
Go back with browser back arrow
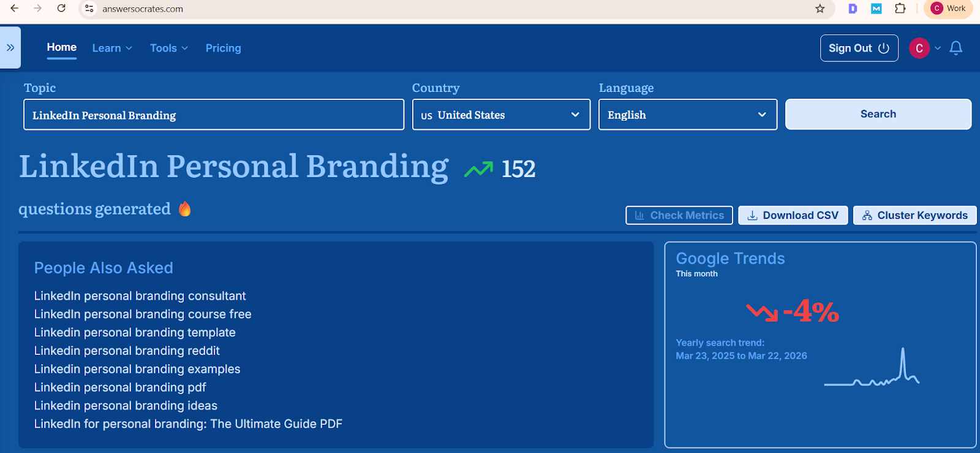[x=15, y=9]
